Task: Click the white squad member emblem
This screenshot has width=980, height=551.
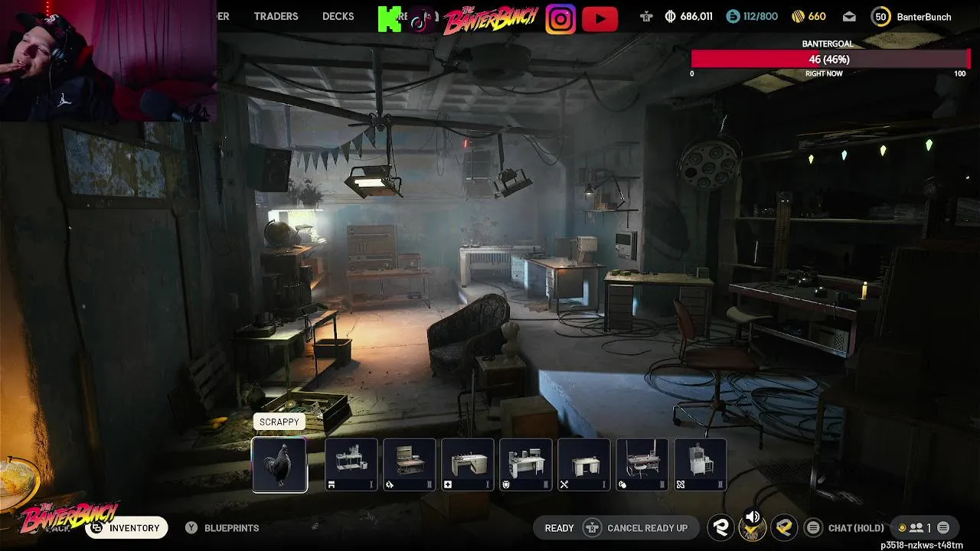Action: click(x=720, y=527)
